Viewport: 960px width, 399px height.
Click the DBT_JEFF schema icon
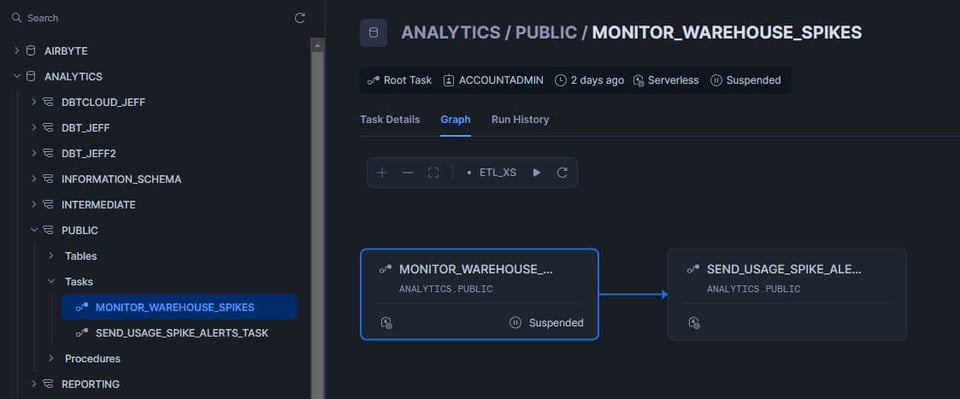coord(48,128)
